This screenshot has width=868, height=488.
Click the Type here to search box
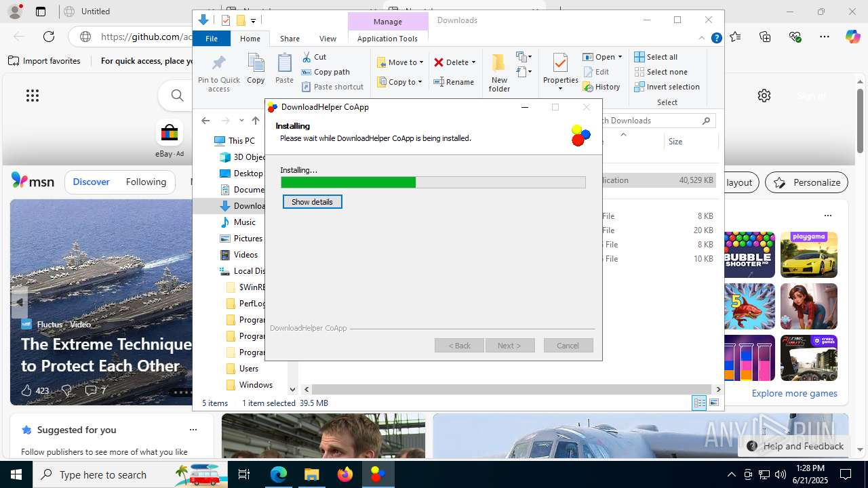coord(130,474)
